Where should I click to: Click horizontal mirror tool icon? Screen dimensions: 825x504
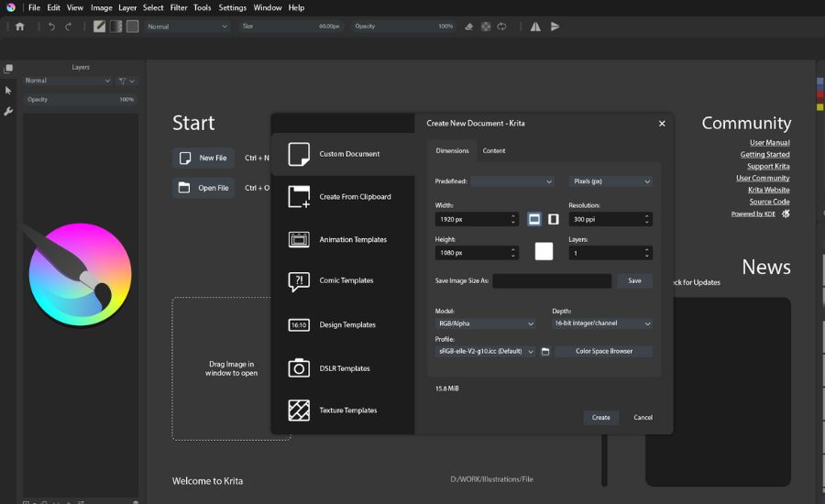[535, 27]
